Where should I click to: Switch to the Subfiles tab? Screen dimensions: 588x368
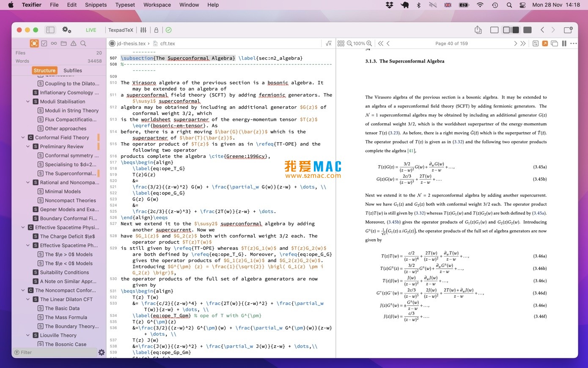click(x=72, y=70)
